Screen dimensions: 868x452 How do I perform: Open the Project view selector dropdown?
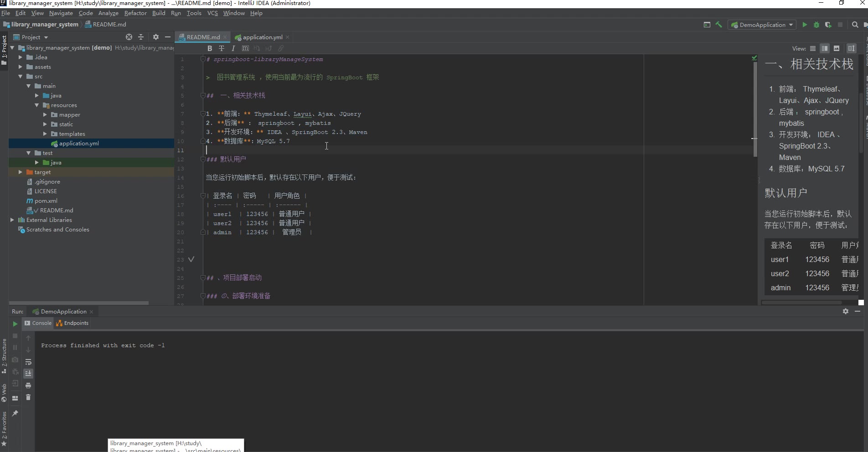click(31, 37)
